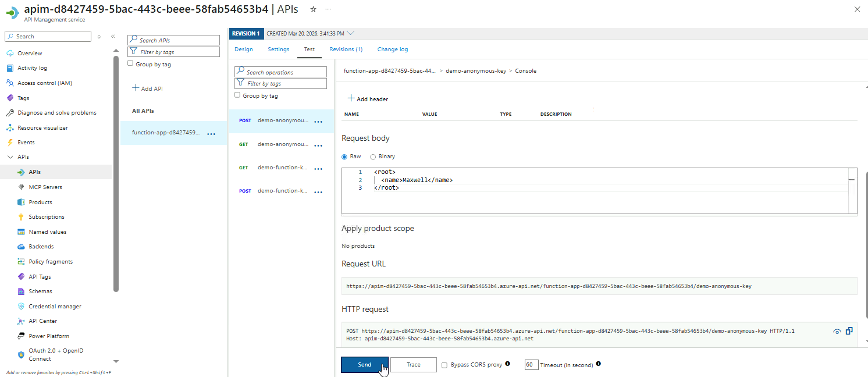The width and height of the screenshot is (868, 377).
Task: Switch to the Design tab
Action: click(243, 49)
